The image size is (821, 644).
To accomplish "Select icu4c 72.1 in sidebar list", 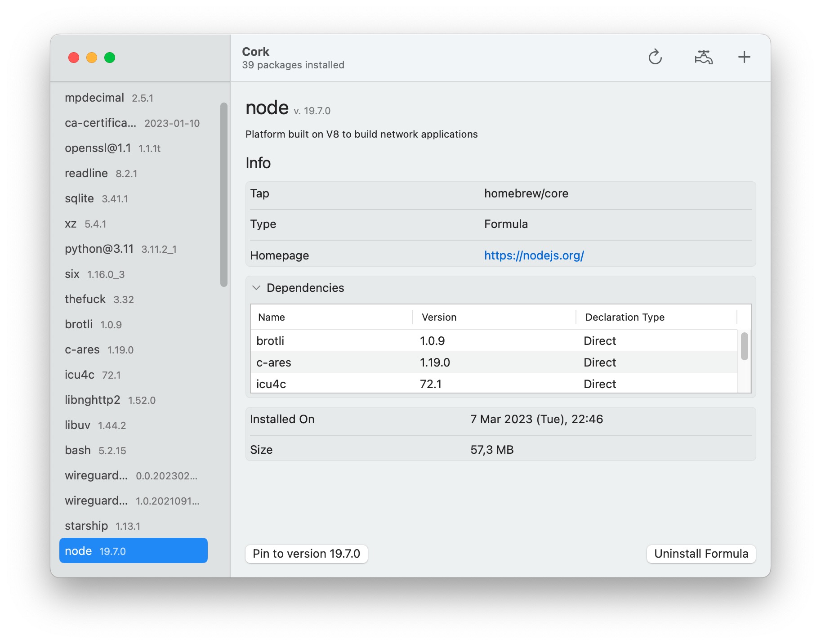I will tap(134, 375).
